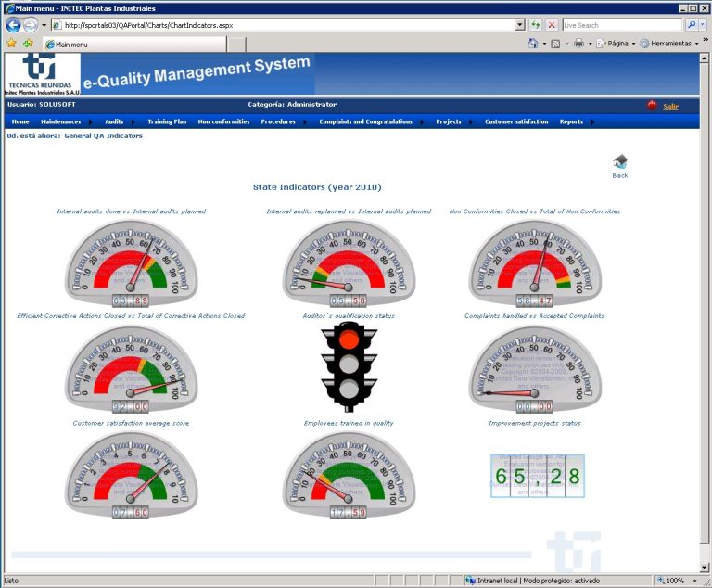Open the Herramientas dropdown menu

(669, 44)
